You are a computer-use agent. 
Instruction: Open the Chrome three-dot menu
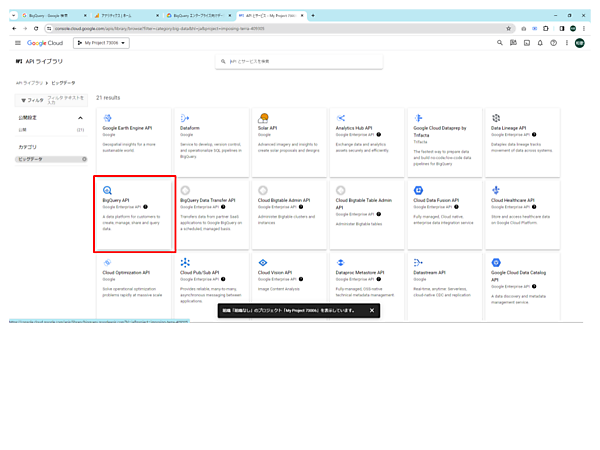(584, 28)
